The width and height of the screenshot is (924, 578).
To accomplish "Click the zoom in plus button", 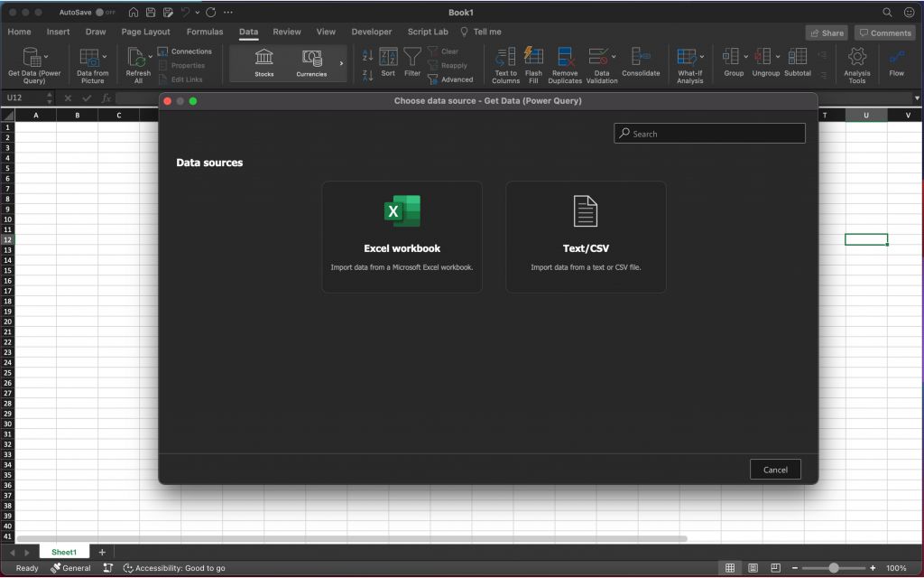I will (873, 568).
